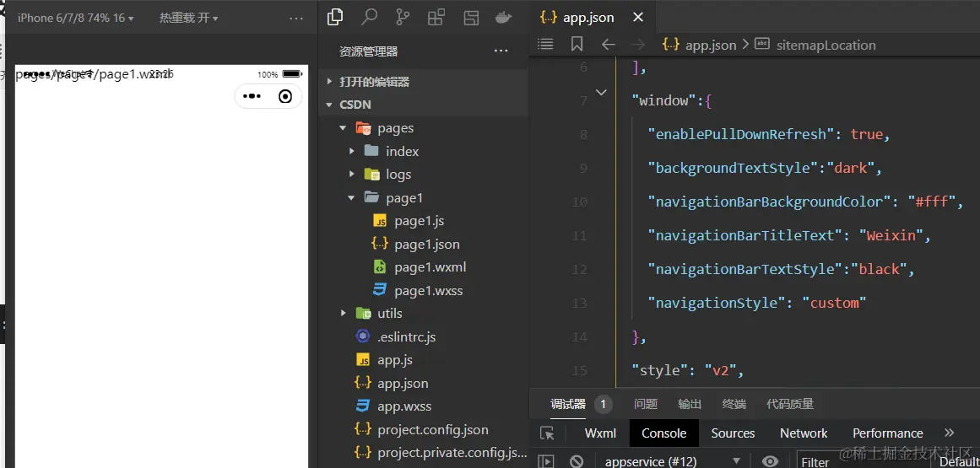Switch to the 问题 panel tab
This screenshot has height=468, width=980.
tap(646, 404)
